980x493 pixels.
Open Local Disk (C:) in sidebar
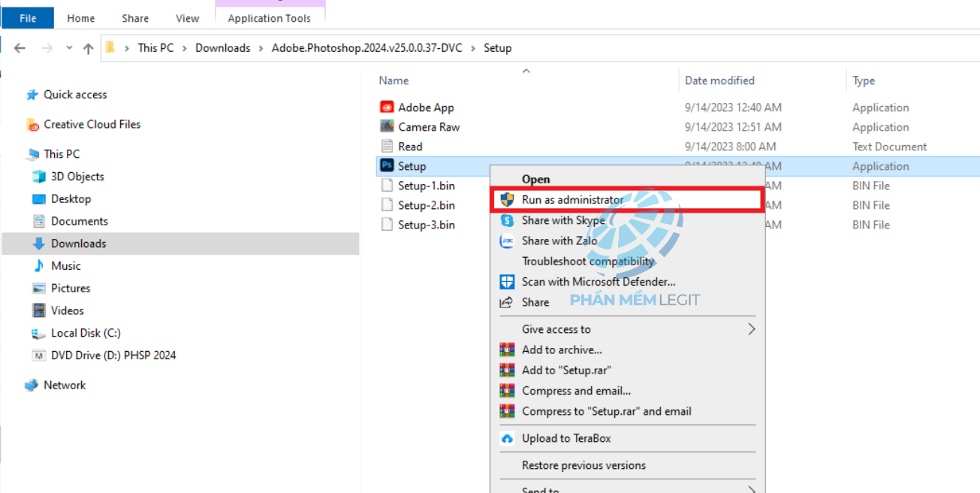click(86, 333)
